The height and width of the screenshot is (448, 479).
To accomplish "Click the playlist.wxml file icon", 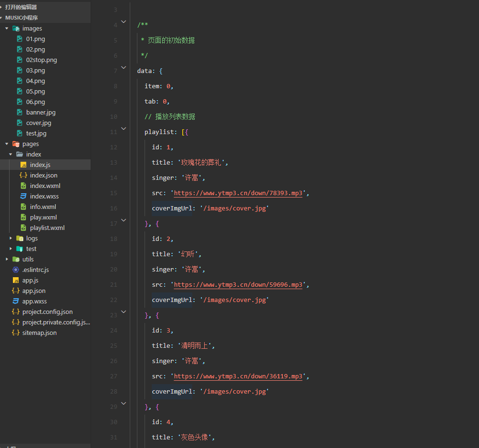I will click(23, 228).
